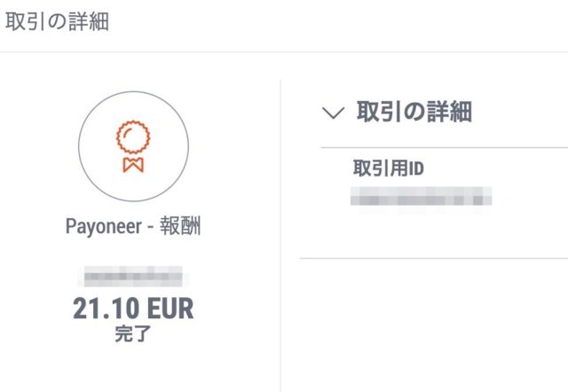This screenshot has width=568, height=392.
Task: Click the line under the 取引の詳細 section heading
Action: click(x=444, y=147)
